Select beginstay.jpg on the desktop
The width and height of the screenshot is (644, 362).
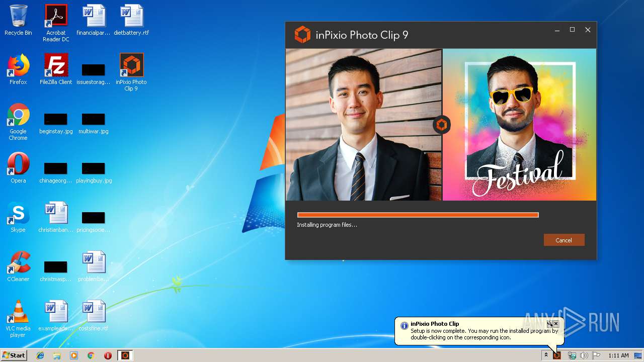tap(56, 123)
